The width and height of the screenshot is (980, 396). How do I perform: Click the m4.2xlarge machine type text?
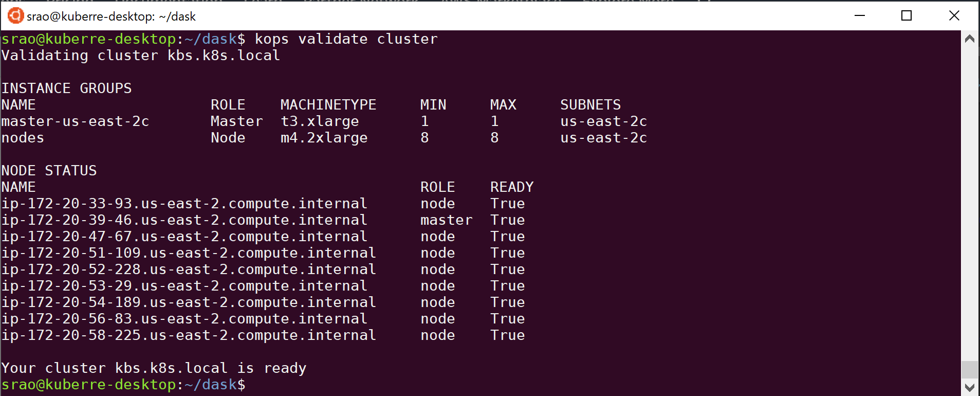click(x=324, y=138)
